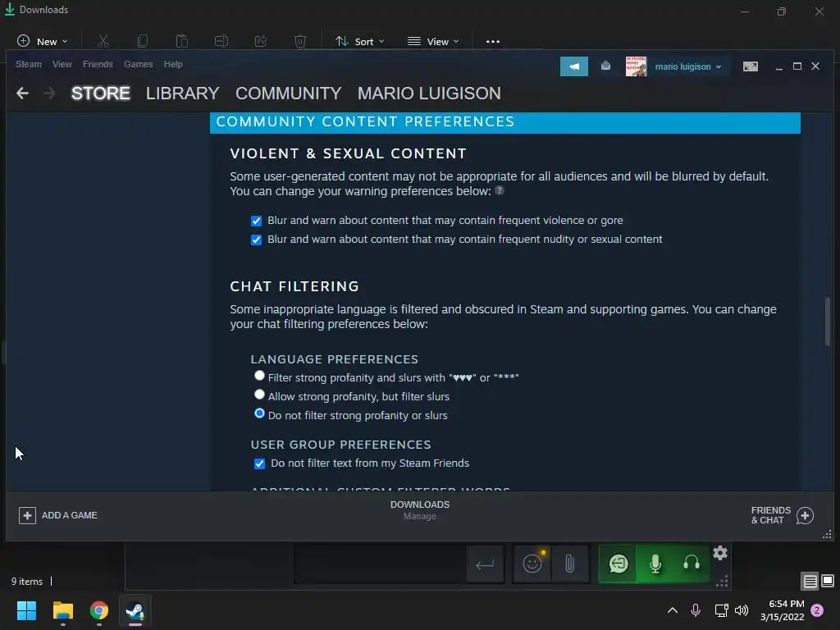Go to the STORE tab
This screenshot has width=840, height=630.
click(x=101, y=94)
